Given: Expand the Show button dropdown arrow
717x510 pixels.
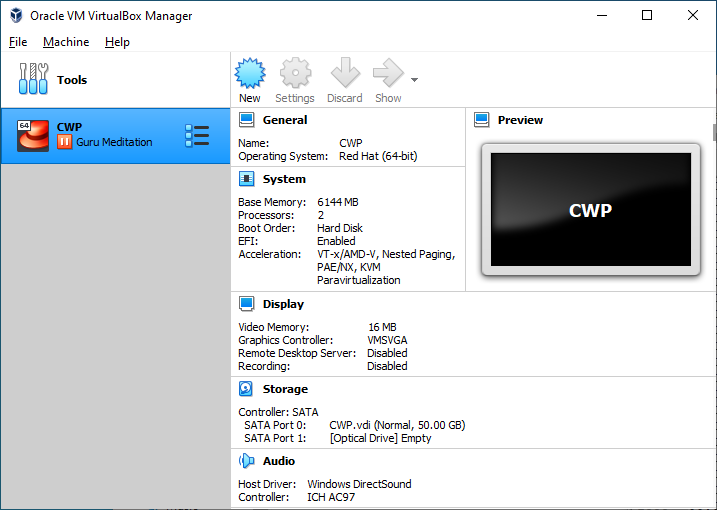Looking at the screenshot, I should [414, 80].
